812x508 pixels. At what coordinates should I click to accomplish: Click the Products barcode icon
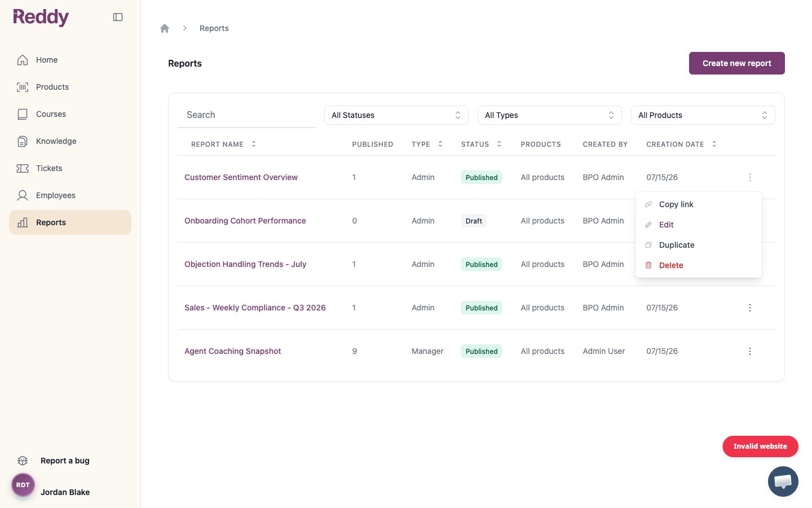click(23, 87)
